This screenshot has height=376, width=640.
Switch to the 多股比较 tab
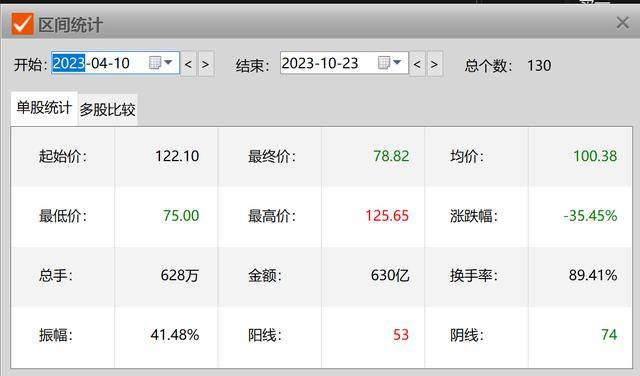(107, 109)
